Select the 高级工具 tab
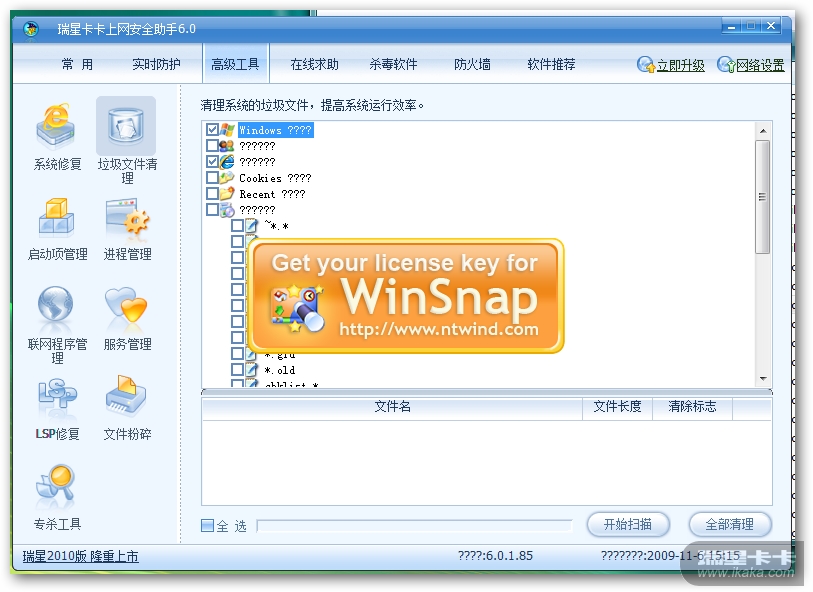This screenshot has width=813, height=592. (x=235, y=64)
